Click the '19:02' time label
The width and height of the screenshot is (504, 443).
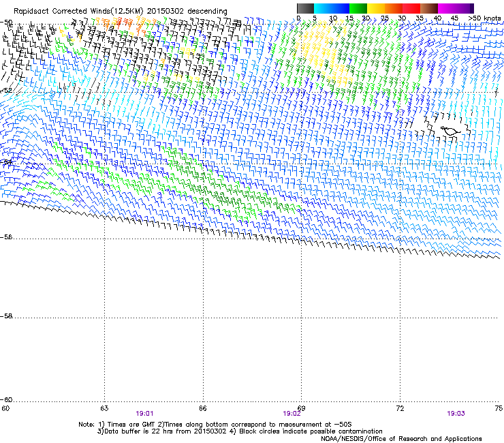pyautogui.click(x=292, y=414)
